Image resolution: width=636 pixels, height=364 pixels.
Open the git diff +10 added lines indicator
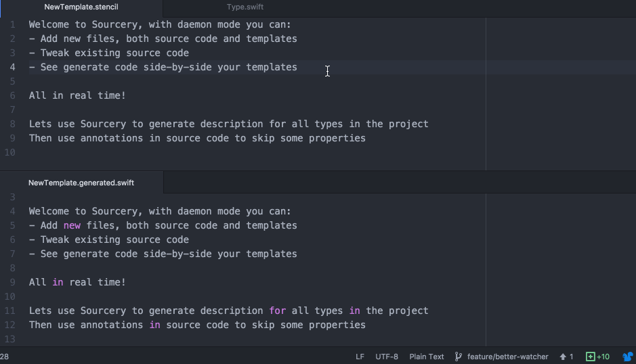pyautogui.click(x=597, y=357)
